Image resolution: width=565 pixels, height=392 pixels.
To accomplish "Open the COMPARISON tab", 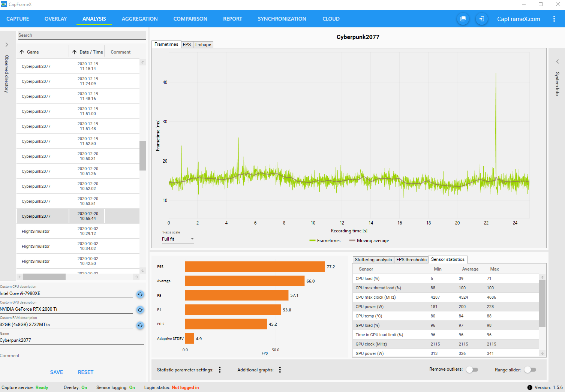I will tap(190, 19).
